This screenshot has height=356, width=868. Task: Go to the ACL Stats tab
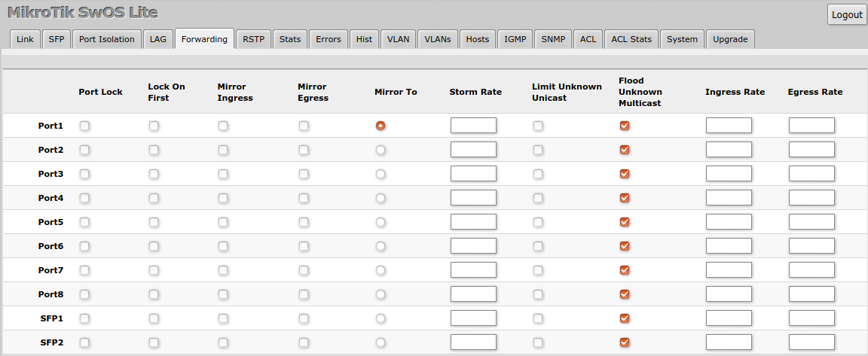point(631,39)
